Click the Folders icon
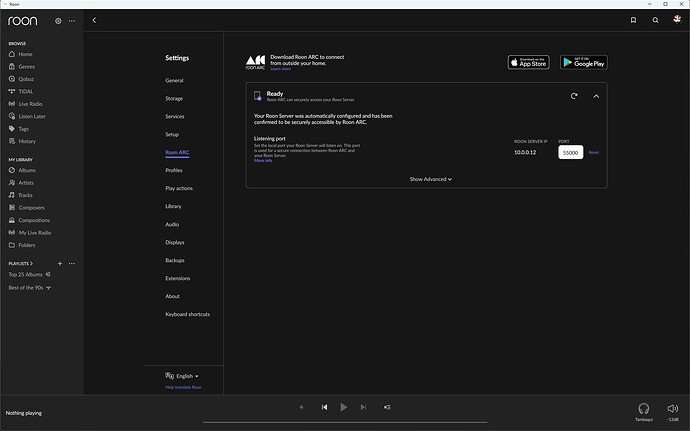690x431 pixels. point(12,245)
